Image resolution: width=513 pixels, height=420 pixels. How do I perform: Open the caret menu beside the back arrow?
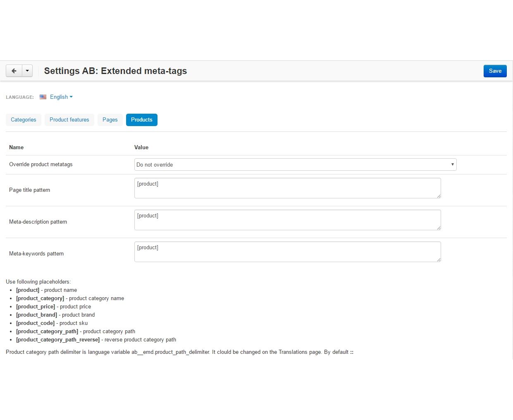(x=27, y=71)
